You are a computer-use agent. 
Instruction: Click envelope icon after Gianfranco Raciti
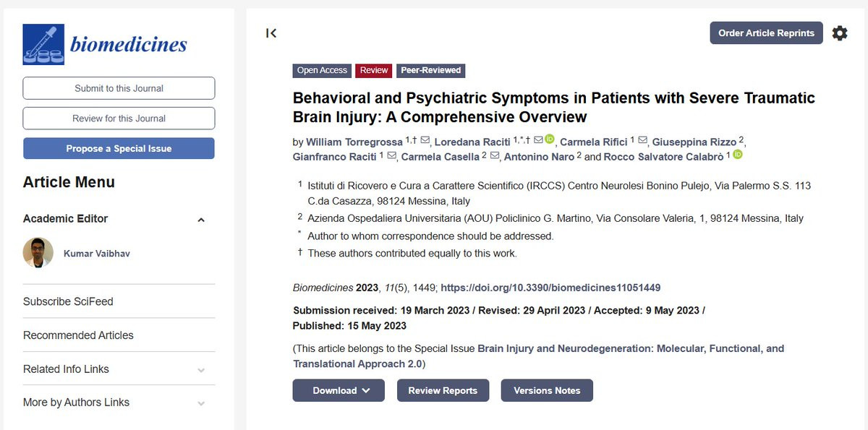tap(391, 156)
